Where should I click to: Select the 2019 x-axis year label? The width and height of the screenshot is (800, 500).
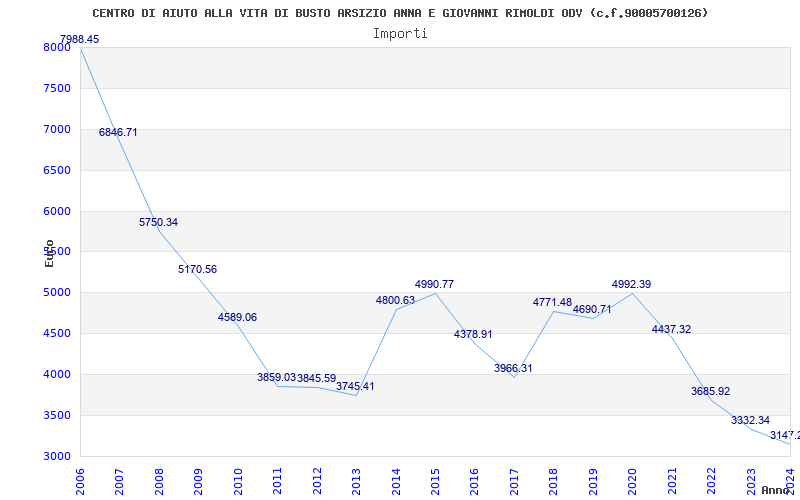(x=593, y=481)
